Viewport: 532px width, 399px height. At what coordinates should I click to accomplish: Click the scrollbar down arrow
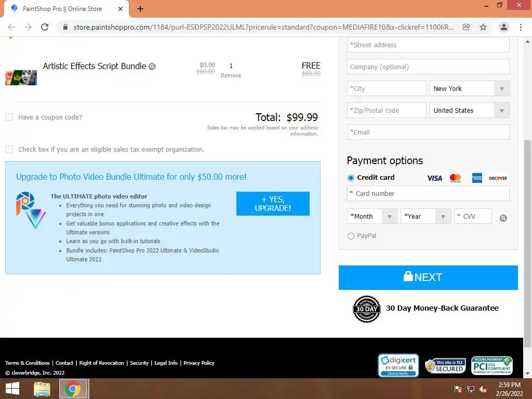(527, 374)
